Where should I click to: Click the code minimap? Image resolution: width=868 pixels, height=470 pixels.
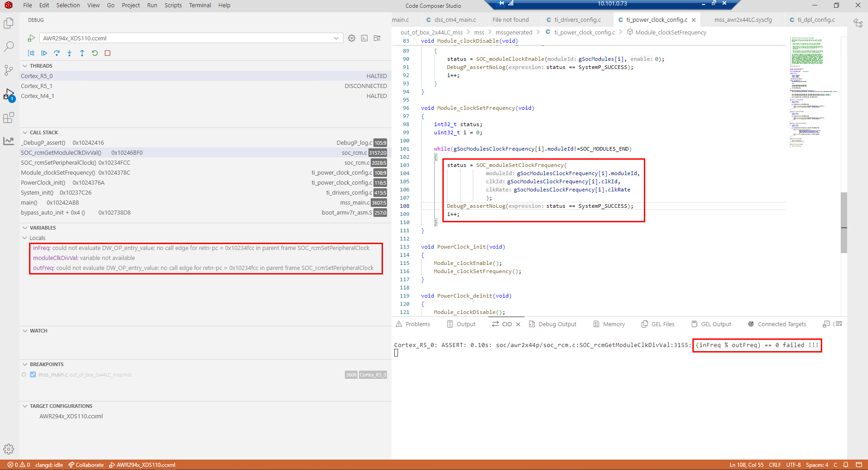point(814,93)
